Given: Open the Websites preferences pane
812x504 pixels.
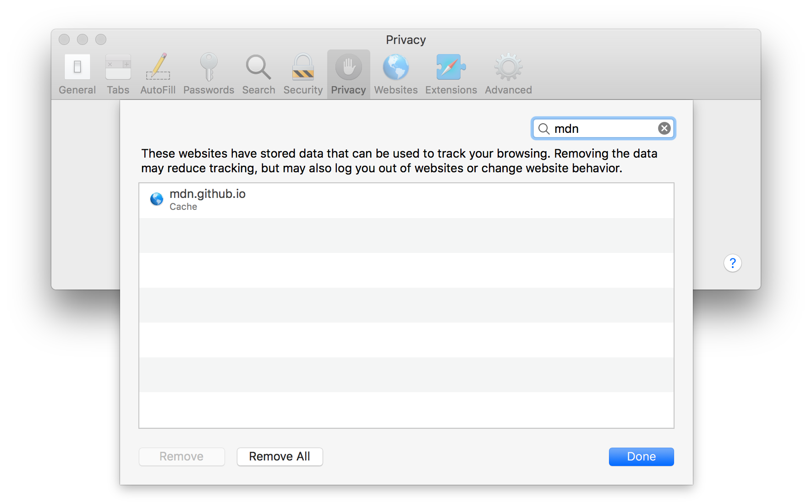Looking at the screenshot, I should (396, 75).
